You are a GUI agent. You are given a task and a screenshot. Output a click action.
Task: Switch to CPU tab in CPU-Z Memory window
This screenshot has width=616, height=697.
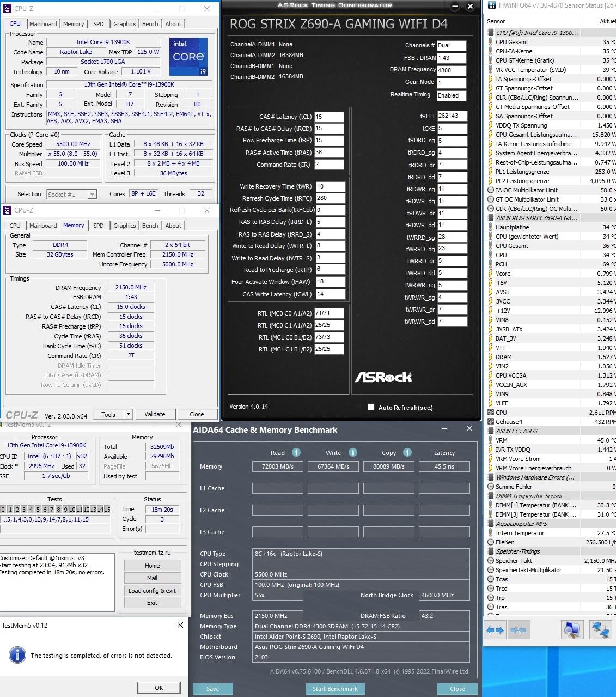[15, 226]
